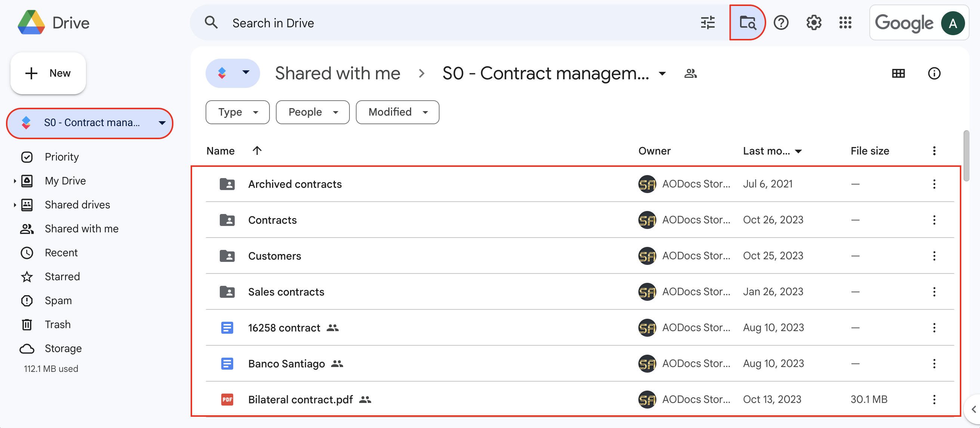The height and width of the screenshot is (428, 980).
Task: Open Shared drives section
Action: (77, 205)
